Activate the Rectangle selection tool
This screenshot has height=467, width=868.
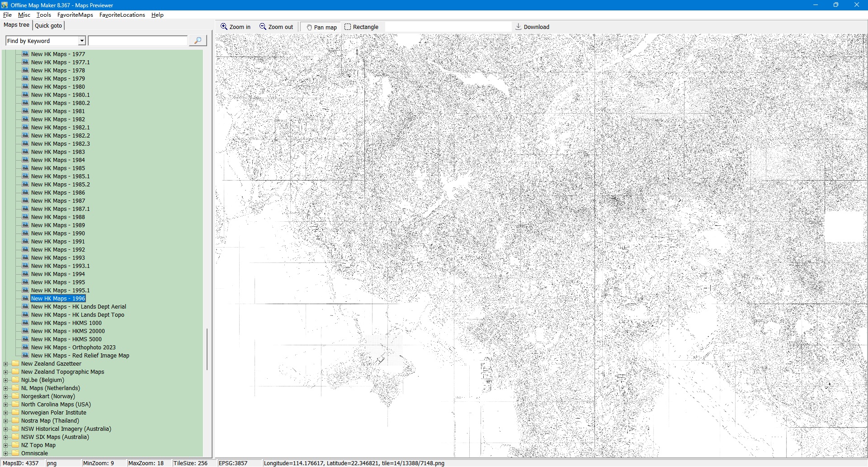click(348, 27)
